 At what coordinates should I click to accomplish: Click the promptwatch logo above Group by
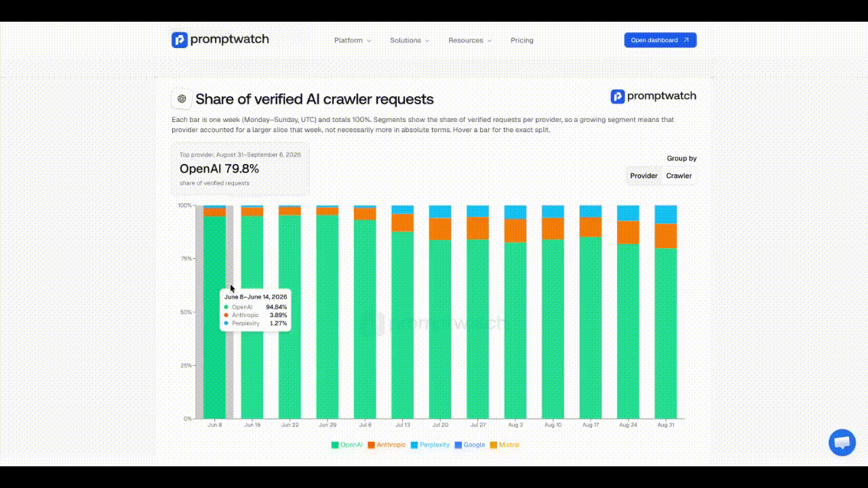[x=653, y=96]
